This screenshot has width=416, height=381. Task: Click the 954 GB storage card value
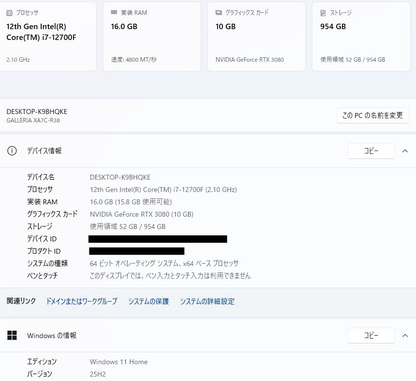tap(333, 27)
